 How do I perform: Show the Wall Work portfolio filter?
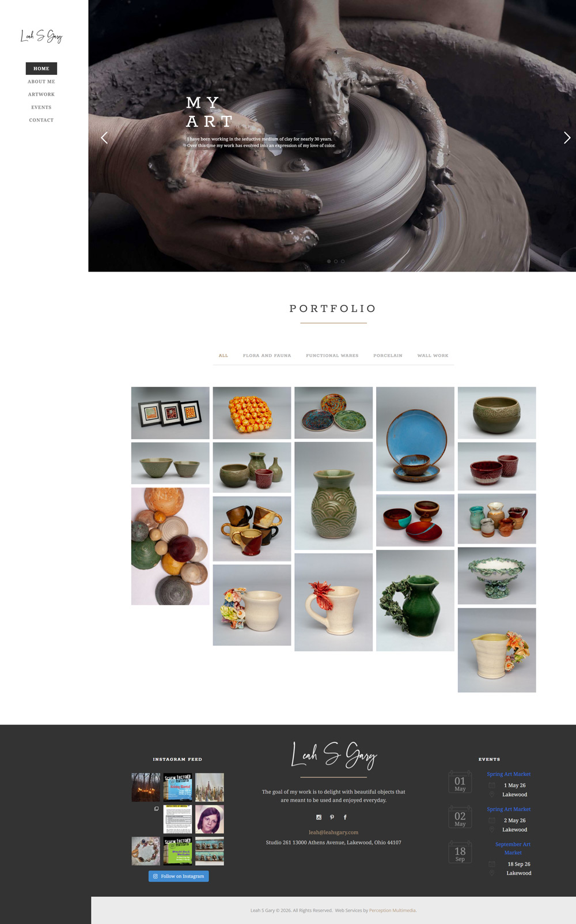pyautogui.click(x=433, y=356)
